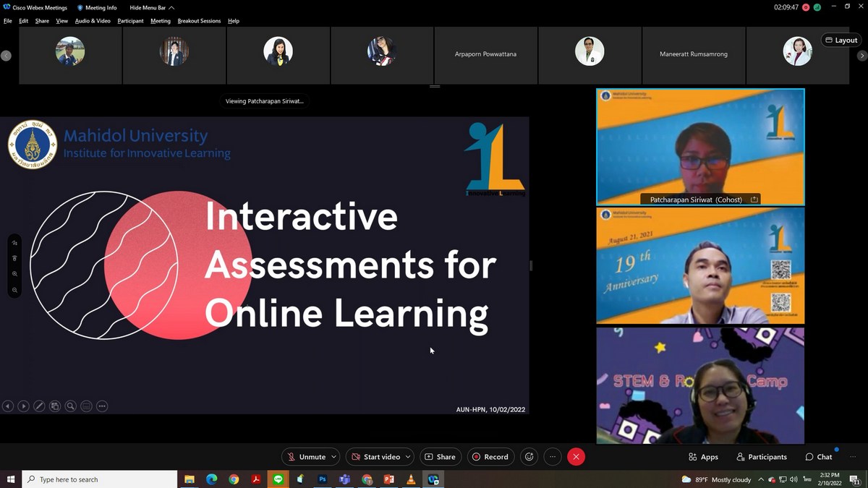Click the Windows taskbar search box
The image size is (868, 488).
(100, 479)
